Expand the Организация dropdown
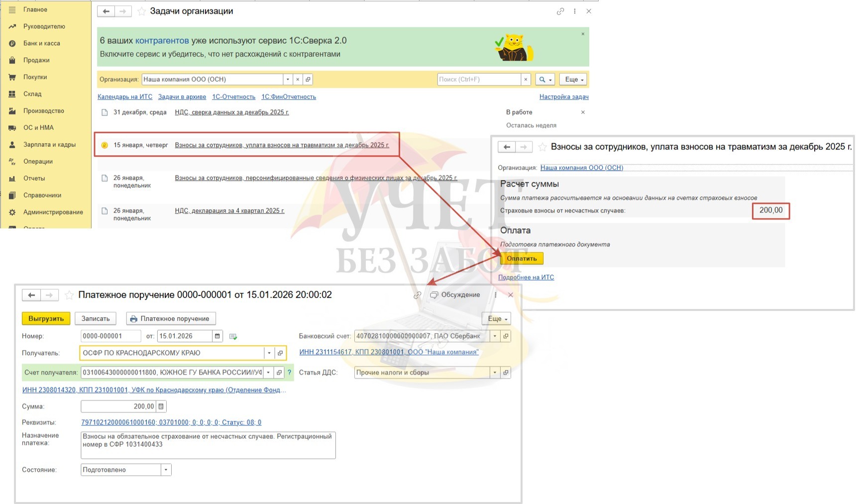Screen dimensions: 857x504 pyautogui.click(x=288, y=80)
